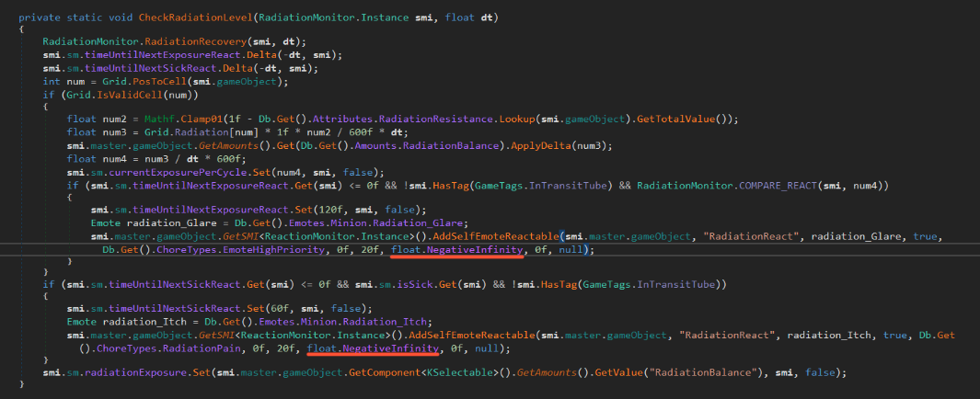The height and width of the screenshot is (399, 980).
Task: Click the GetComponent method call
Action: tap(383, 372)
